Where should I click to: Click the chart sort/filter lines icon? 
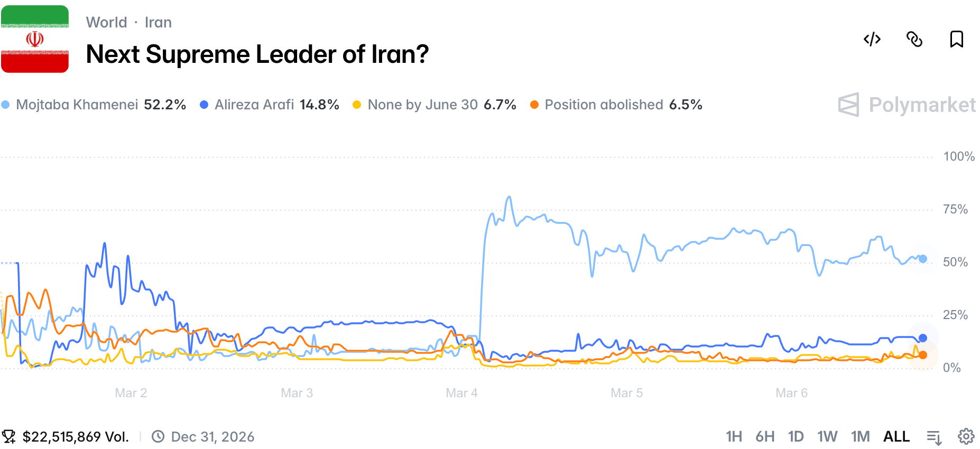point(934,437)
